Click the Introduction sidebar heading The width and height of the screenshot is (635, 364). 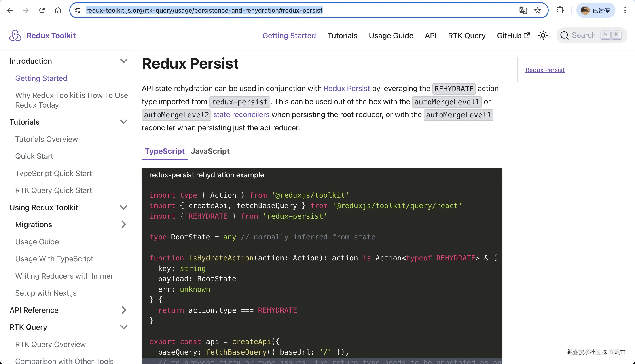click(31, 61)
